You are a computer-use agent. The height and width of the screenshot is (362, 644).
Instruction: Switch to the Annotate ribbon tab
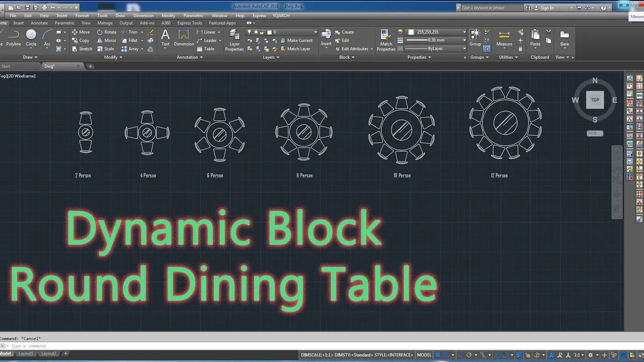(39, 23)
